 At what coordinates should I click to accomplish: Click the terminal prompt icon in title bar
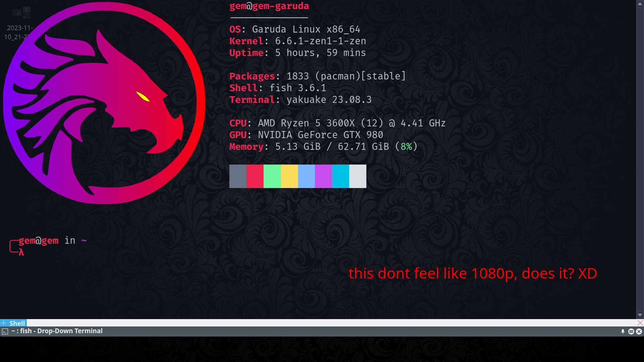[5, 331]
